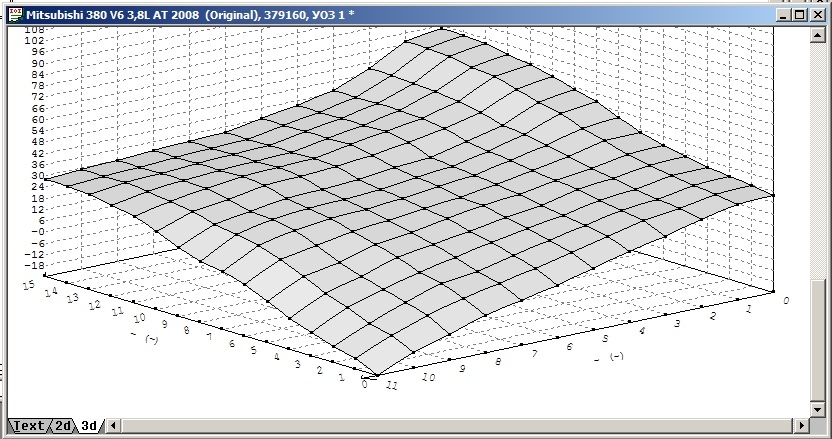Switch to the 2d tab
The image size is (832, 439).
(x=62, y=426)
